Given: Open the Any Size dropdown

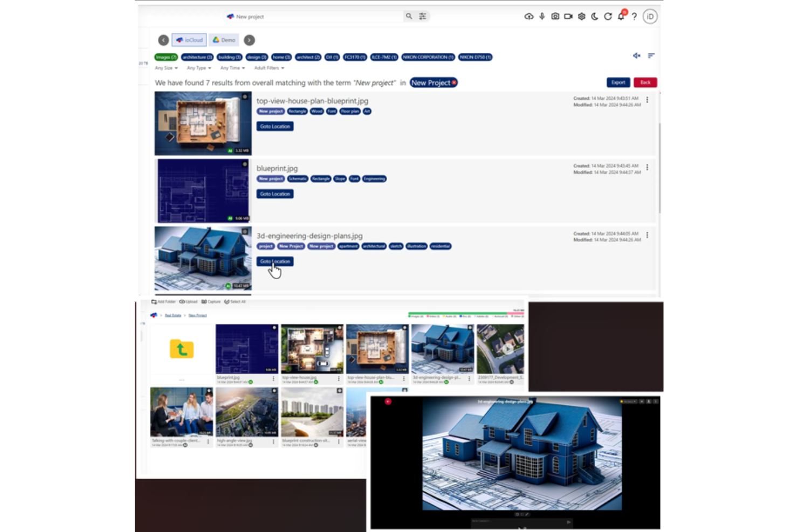Looking at the screenshot, I should [x=166, y=68].
